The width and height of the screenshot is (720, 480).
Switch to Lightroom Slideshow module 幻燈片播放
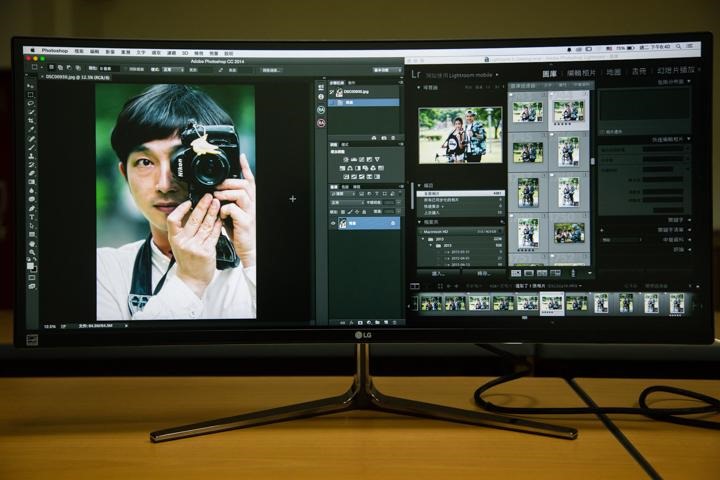pos(676,70)
